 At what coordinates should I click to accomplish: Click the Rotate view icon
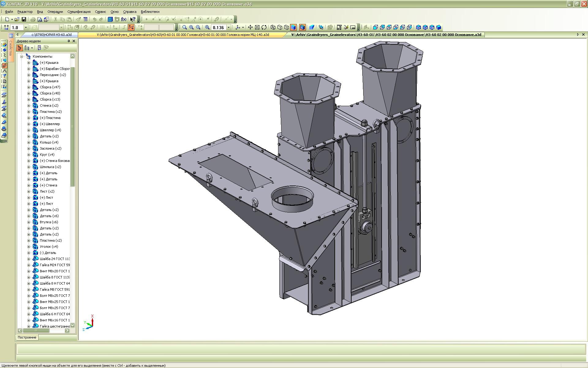[264, 27]
